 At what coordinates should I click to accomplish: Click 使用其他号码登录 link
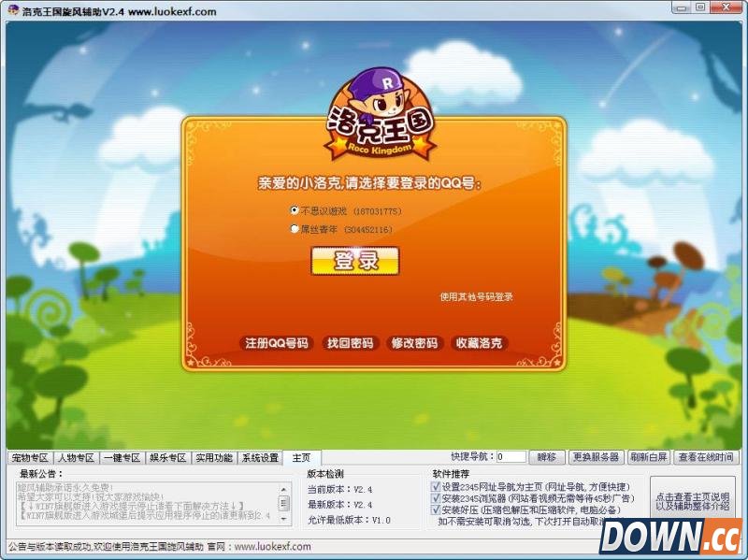pos(476,297)
